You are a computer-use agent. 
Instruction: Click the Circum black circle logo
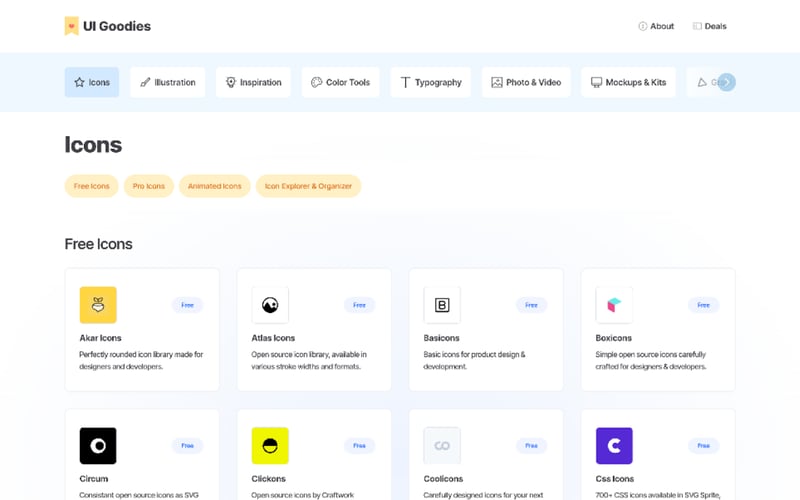click(x=98, y=446)
